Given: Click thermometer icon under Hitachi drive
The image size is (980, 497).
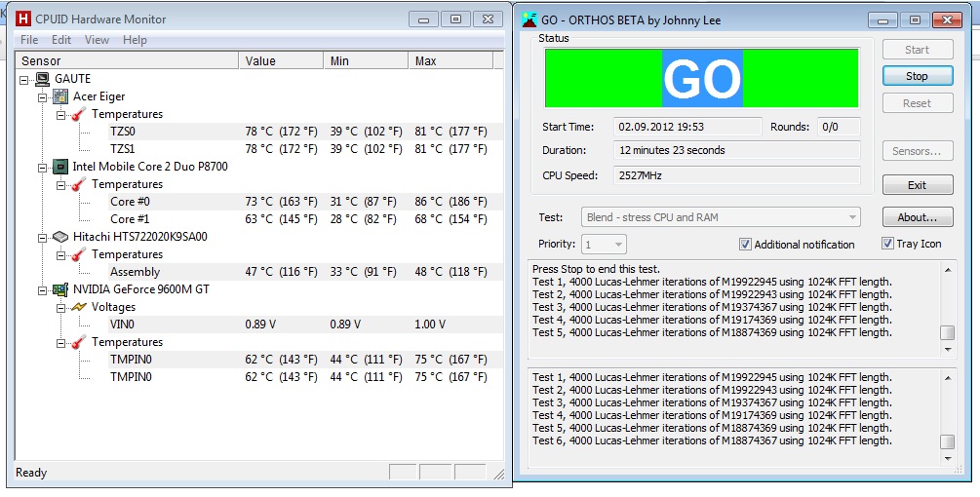Looking at the screenshot, I should pyautogui.click(x=79, y=254).
